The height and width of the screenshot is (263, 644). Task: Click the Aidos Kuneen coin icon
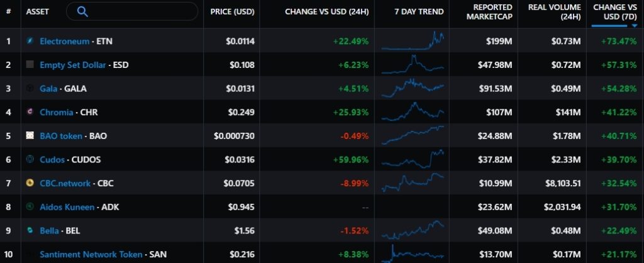(30, 207)
